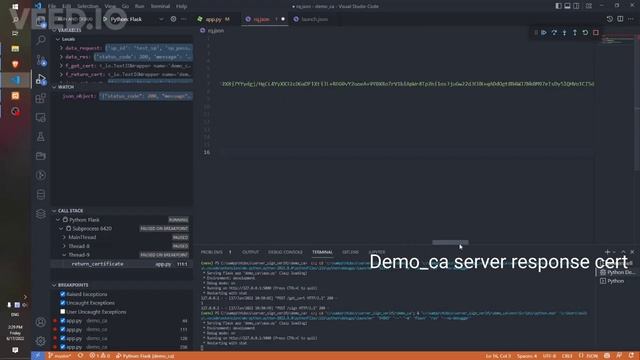Open the Remote Explorer view
The image size is (640, 360).
click(x=41, y=118)
